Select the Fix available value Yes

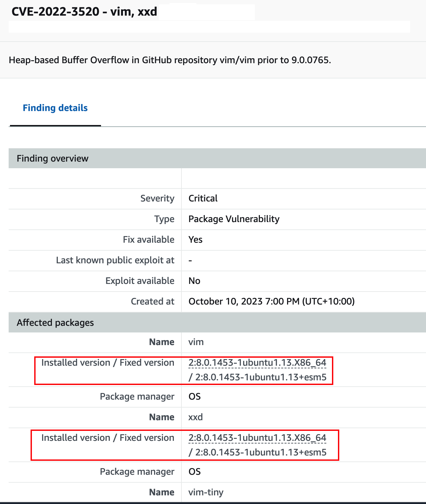click(x=195, y=239)
